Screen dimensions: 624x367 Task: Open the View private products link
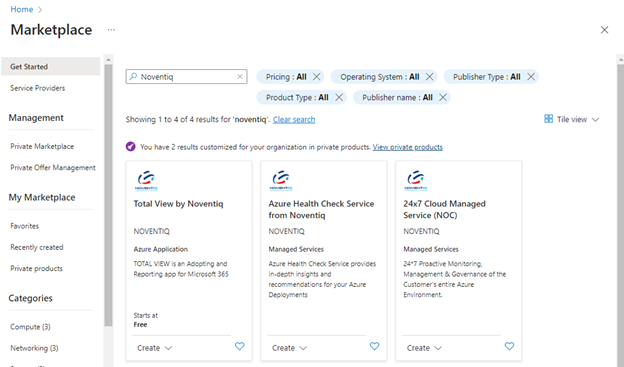coord(408,147)
